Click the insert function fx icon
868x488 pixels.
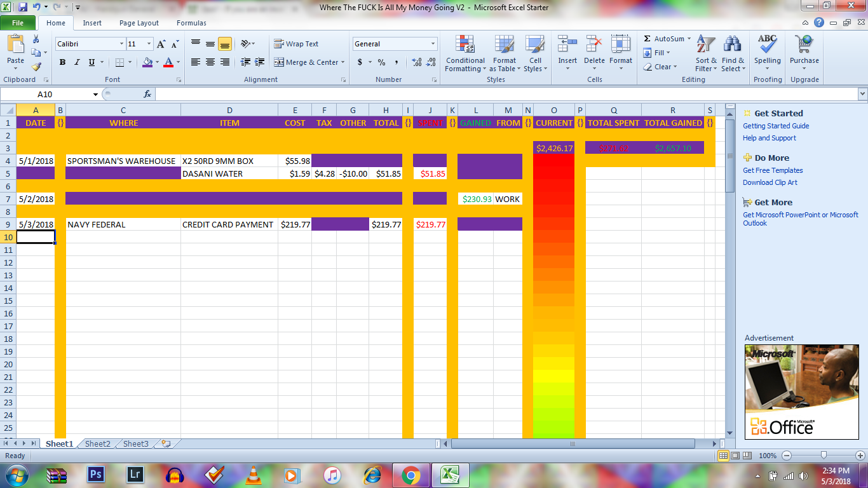(147, 94)
